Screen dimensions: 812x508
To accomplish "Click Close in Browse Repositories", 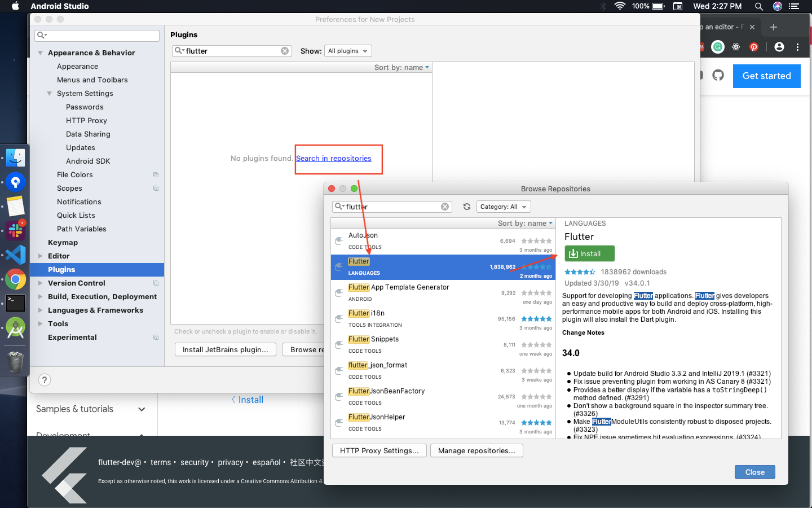I will (754, 472).
